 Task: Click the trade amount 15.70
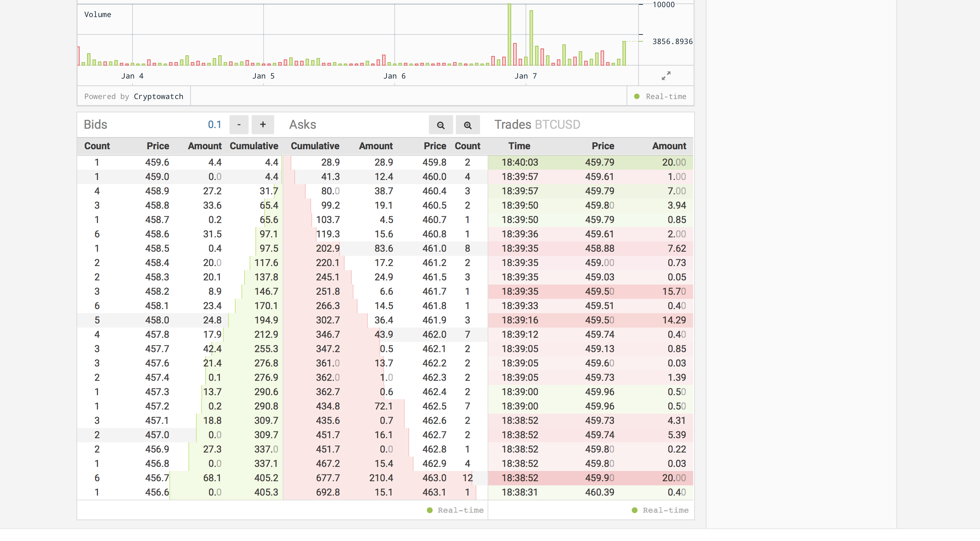[x=674, y=291]
